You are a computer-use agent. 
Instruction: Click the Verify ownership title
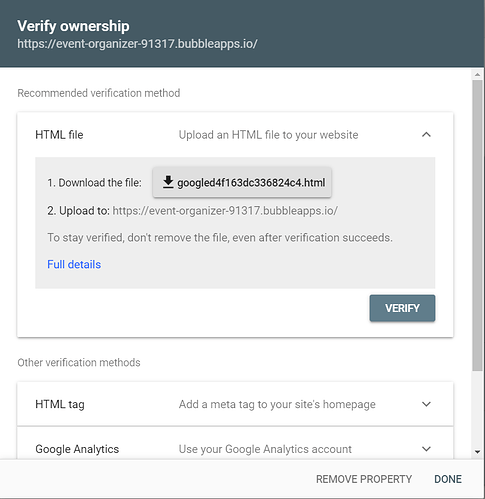73,26
